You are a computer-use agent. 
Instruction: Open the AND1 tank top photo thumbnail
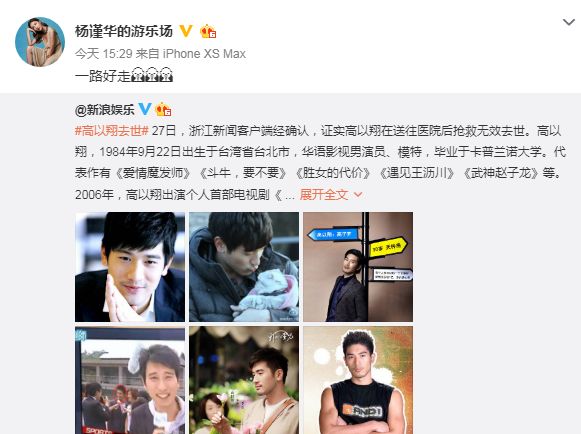point(358,380)
